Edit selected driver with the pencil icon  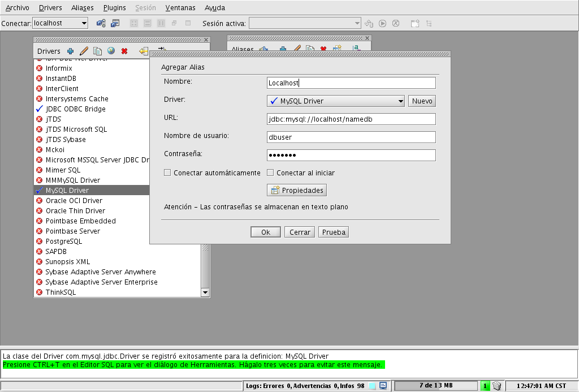point(84,51)
